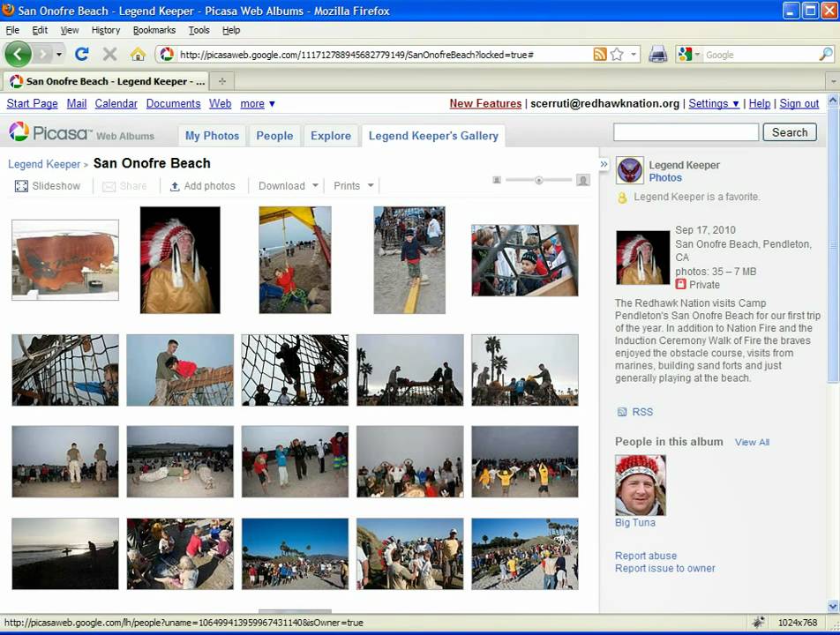
Task: Open the Start Page link
Action: tap(32, 103)
